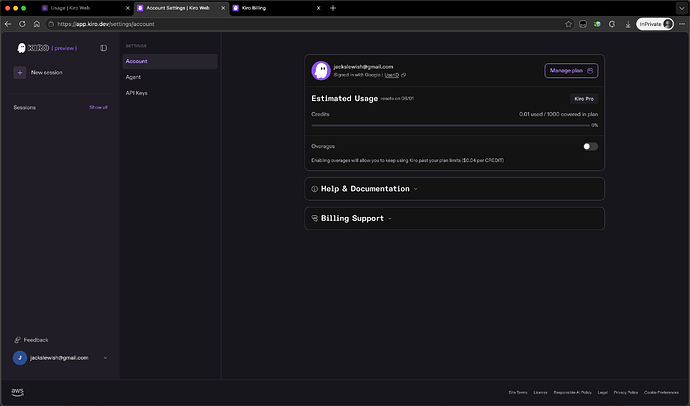
Task: Open browser downloads
Action: [628, 24]
